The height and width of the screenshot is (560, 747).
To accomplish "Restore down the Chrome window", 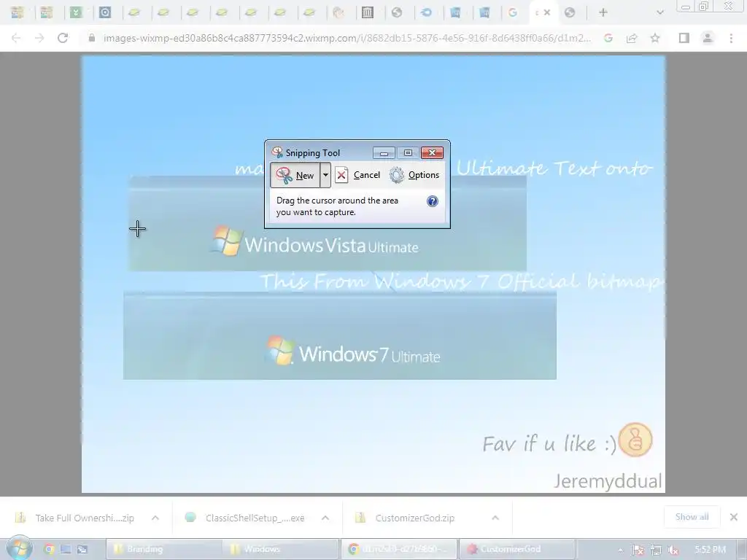I will (704, 6).
